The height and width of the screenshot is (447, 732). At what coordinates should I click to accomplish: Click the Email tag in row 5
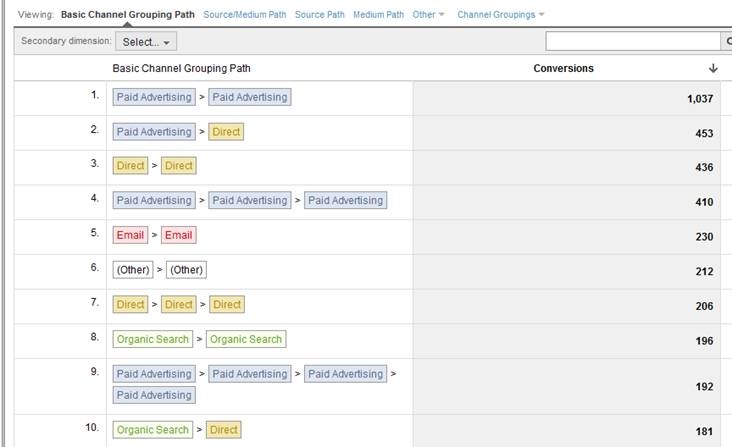click(131, 235)
